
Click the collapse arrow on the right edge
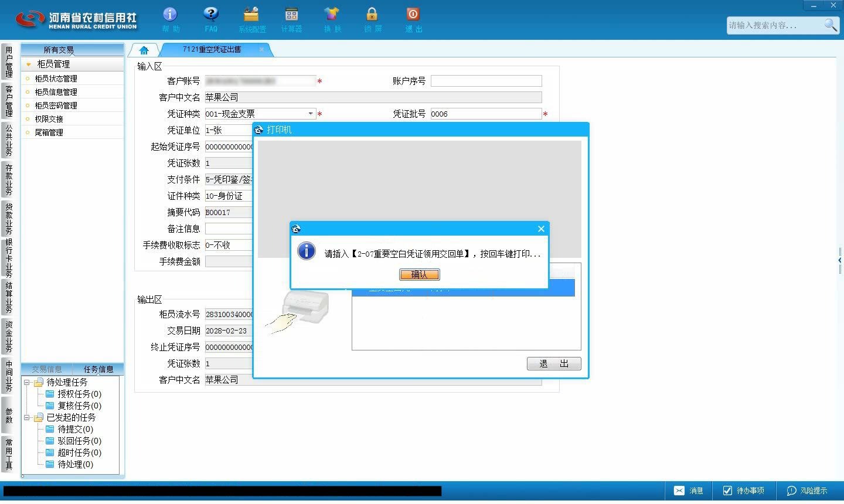[840, 260]
